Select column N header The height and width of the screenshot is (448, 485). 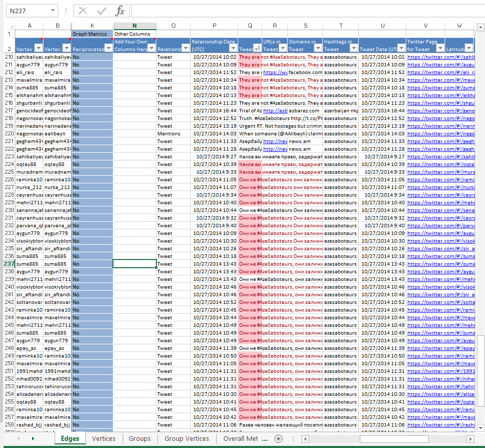(134, 26)
